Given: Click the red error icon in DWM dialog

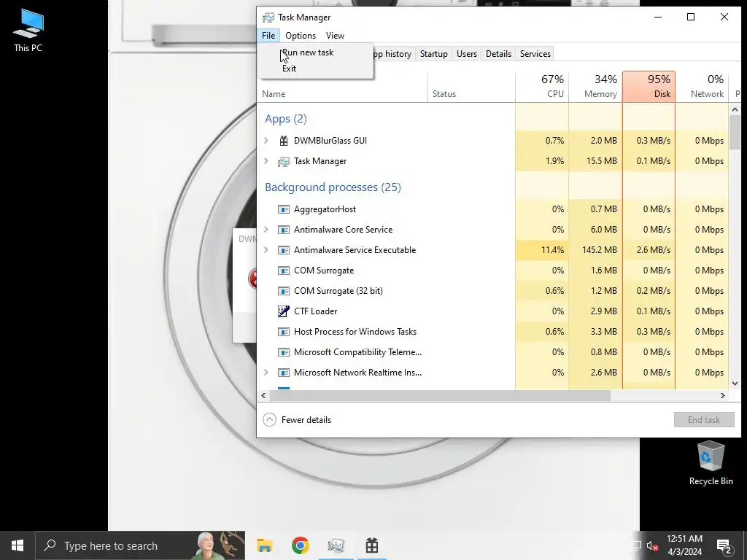Looking at the screenshot, I should pyautogui.click(x=252, y=279).
